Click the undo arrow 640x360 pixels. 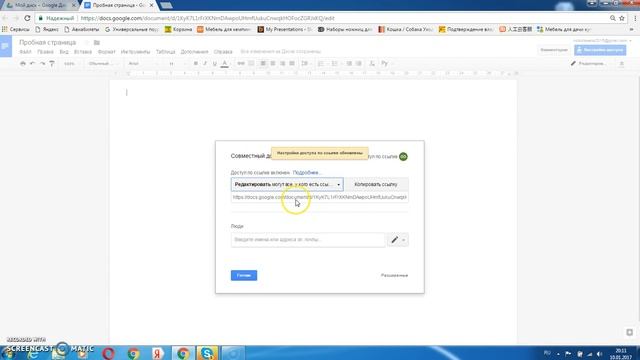click(33, 64)
